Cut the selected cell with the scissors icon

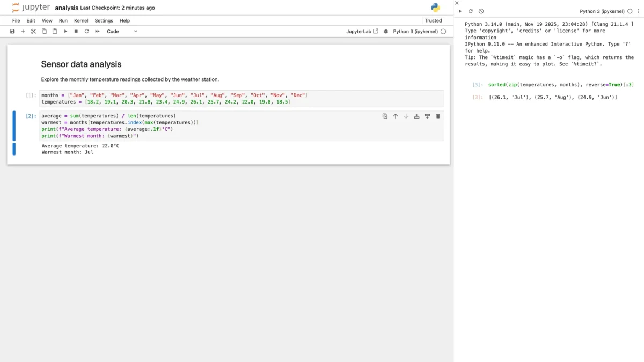(33, 31)
